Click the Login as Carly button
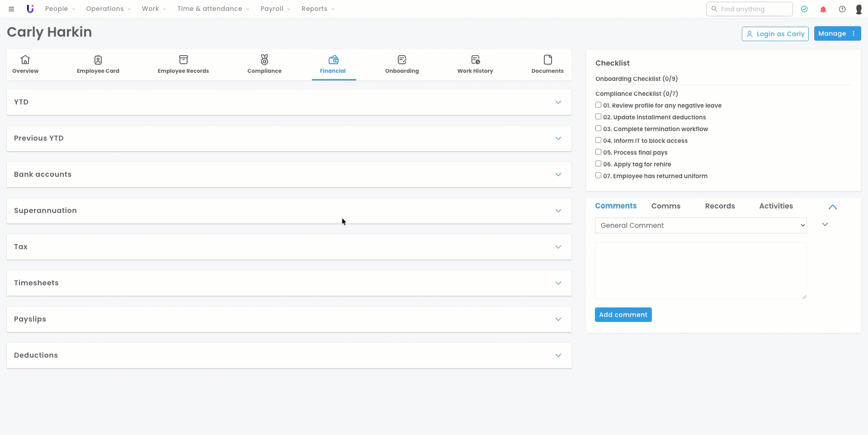The width and height of the screenshot is (868, 435). (x=775, y=34)
